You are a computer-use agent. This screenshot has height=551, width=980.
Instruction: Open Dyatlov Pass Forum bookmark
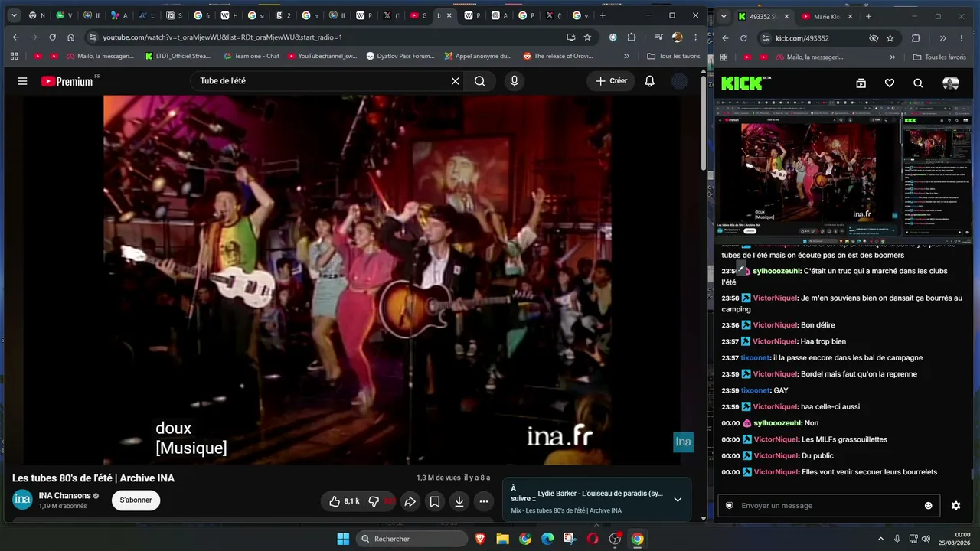pyautogui.click(x=400, y=56)
